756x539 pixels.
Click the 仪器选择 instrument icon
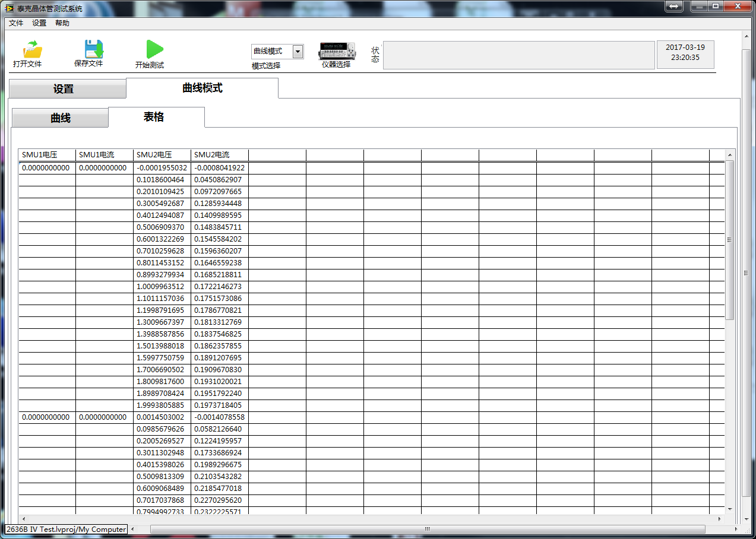tap(337, 51)
